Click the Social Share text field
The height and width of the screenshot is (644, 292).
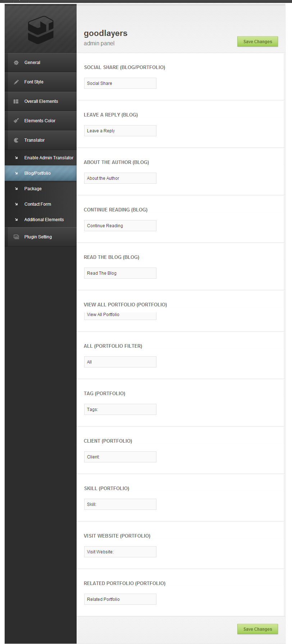coord(120,83)
